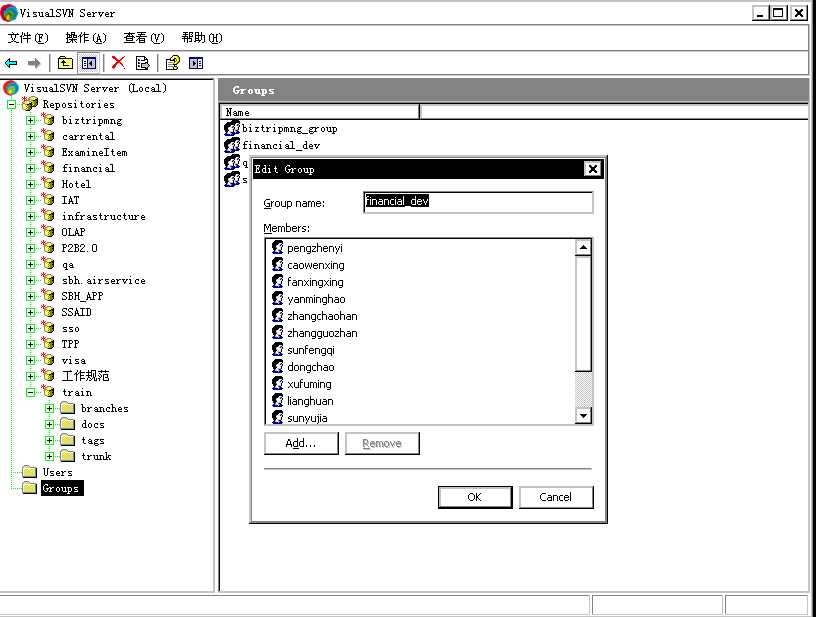Select member sunyujia
This screenshot has width=816, height=617.
pos(307,418)
